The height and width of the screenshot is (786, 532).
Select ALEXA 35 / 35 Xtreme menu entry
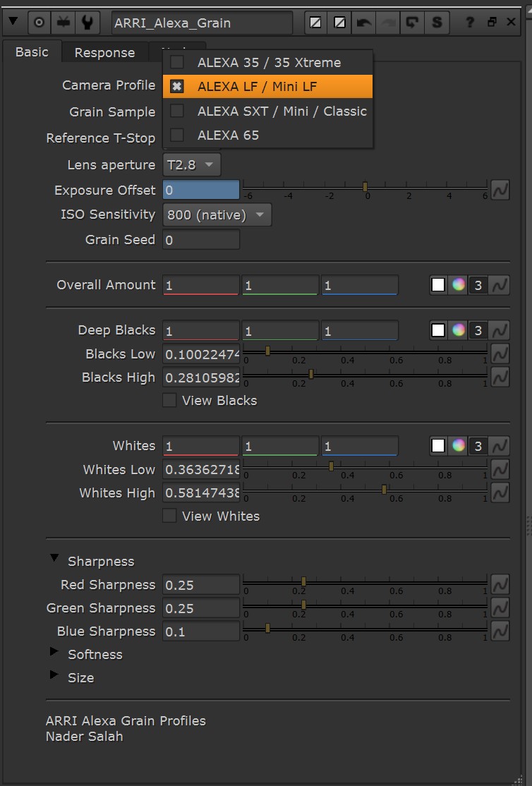point(267,63)
